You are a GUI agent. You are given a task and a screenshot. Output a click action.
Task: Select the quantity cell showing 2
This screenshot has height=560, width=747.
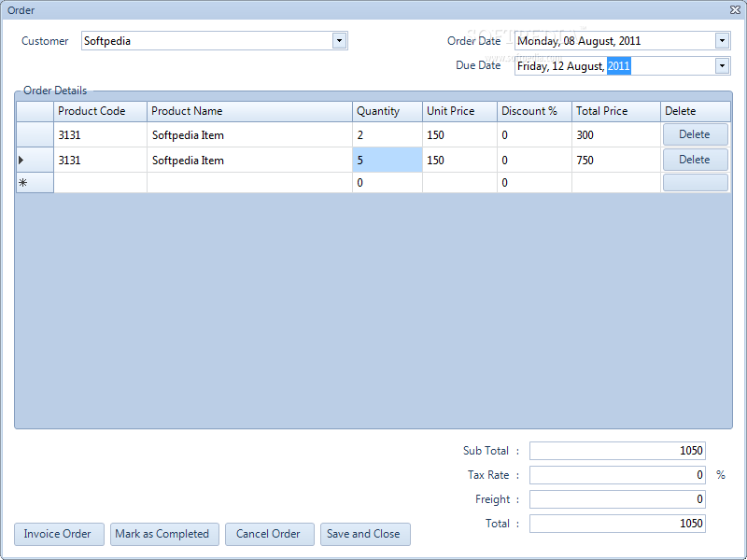click(x=388, y=134)
